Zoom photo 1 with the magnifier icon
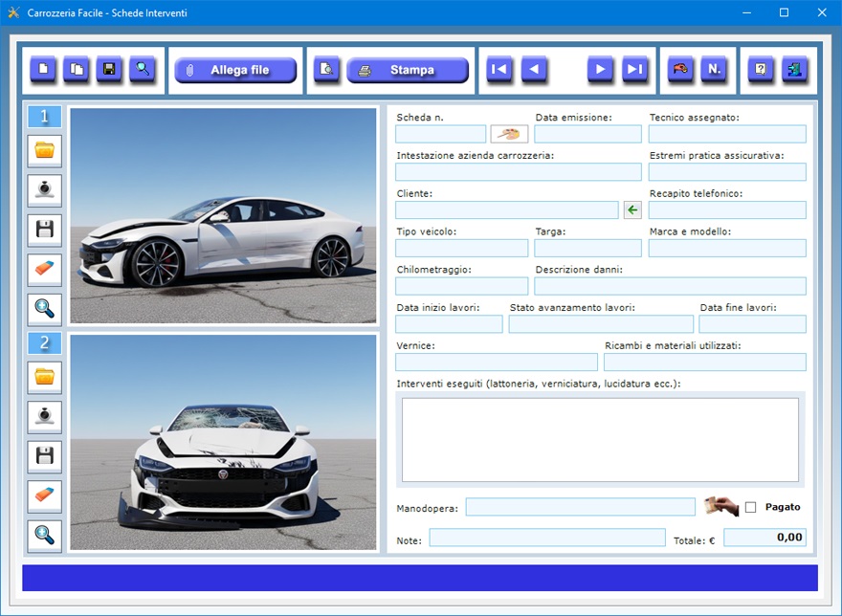Viewport: 842px width, 616px height. [45, 308]
